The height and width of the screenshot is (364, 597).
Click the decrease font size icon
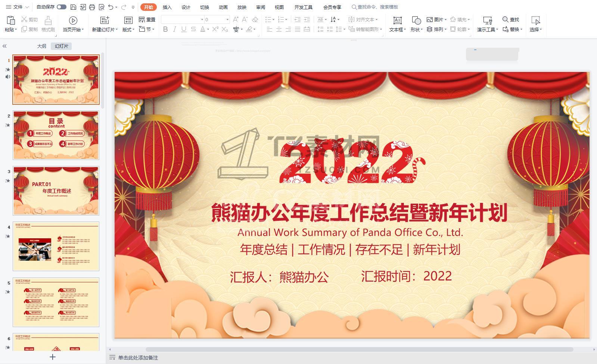click(x=245, y=19)
